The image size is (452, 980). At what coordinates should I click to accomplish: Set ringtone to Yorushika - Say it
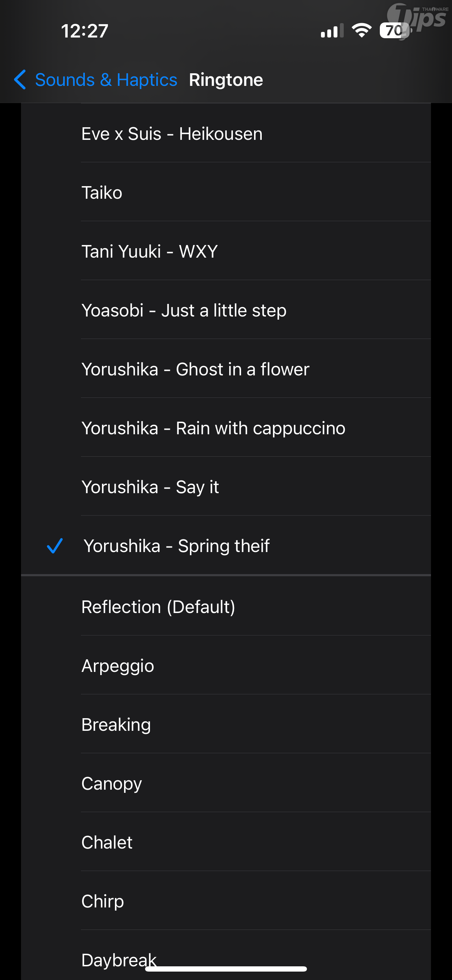pos(150,487)
